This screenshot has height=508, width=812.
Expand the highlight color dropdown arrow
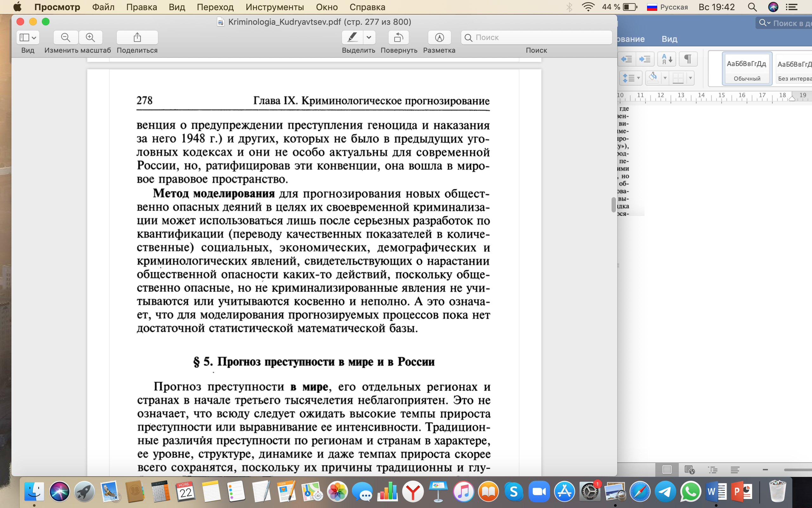coord(369,37)
